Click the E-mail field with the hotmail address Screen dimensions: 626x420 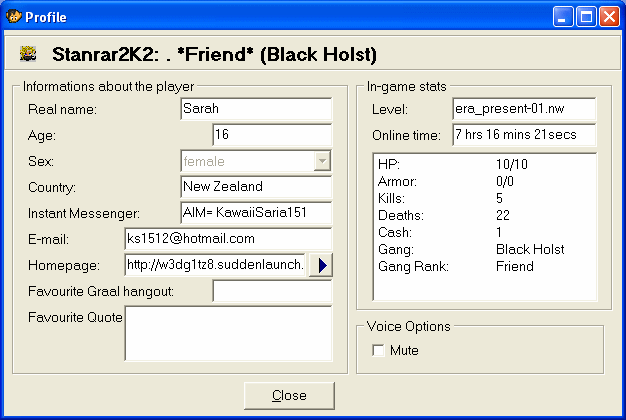pyautogui.click(x=227, y=239)
